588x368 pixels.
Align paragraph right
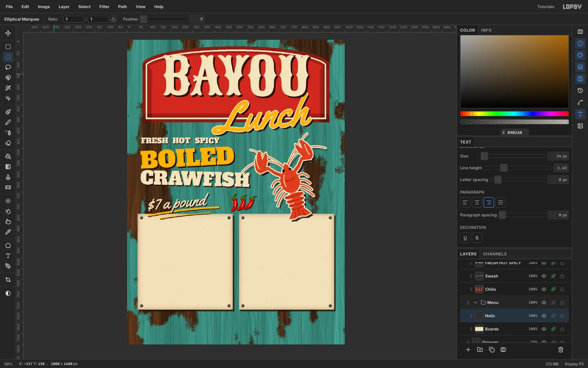point(489,202)
